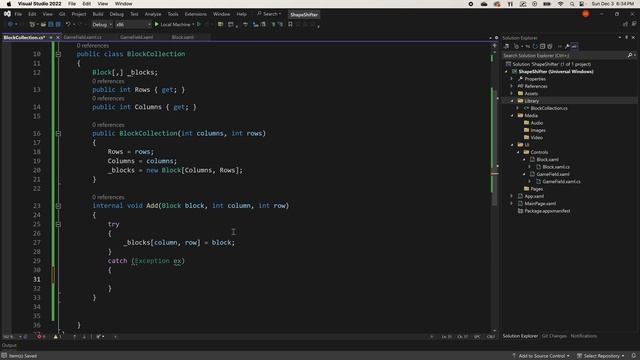
Task: Open the Build menu
Action: pyautogui.click(x=98, y=14)
